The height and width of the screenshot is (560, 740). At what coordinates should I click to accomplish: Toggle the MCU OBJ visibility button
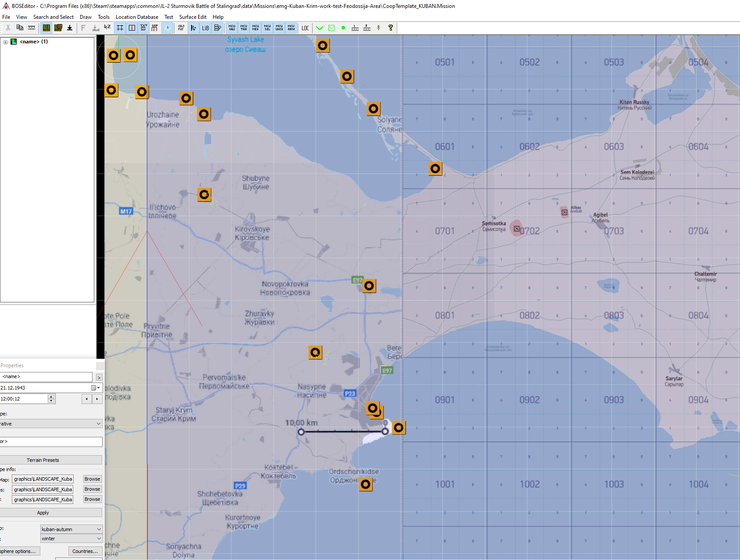click(232, 28)
